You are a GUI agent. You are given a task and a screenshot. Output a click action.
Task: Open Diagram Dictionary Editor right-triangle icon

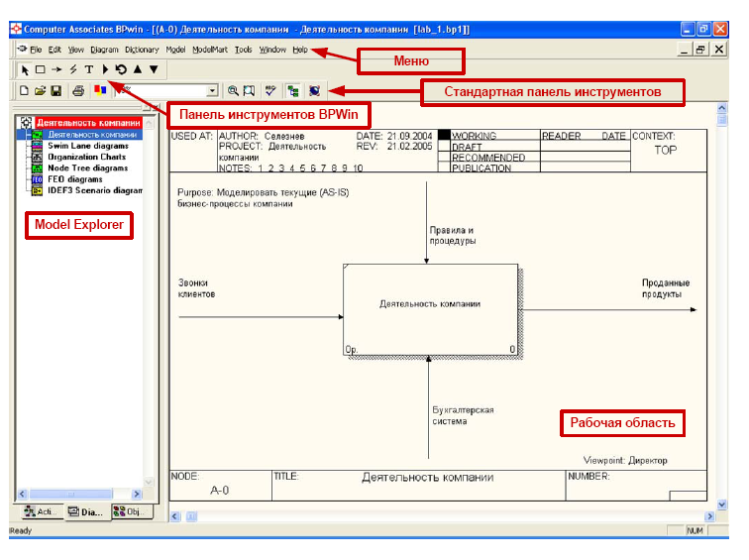105,69
